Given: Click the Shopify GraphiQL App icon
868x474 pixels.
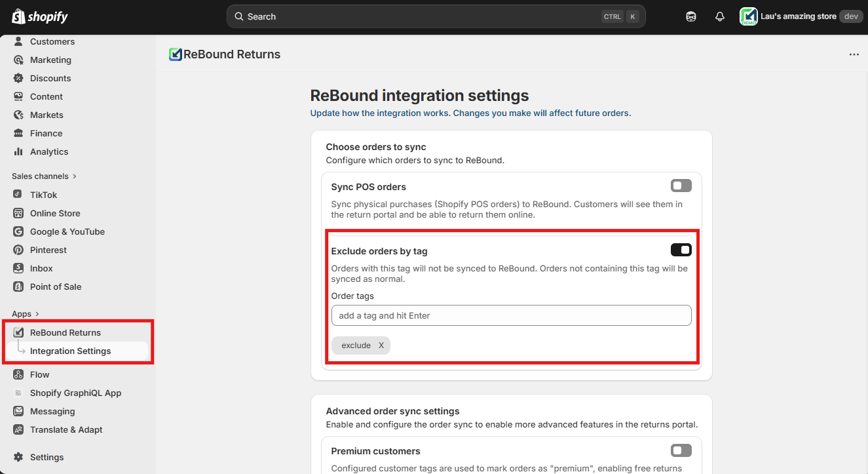Looking at the screenshot, I should click(18, 393).
